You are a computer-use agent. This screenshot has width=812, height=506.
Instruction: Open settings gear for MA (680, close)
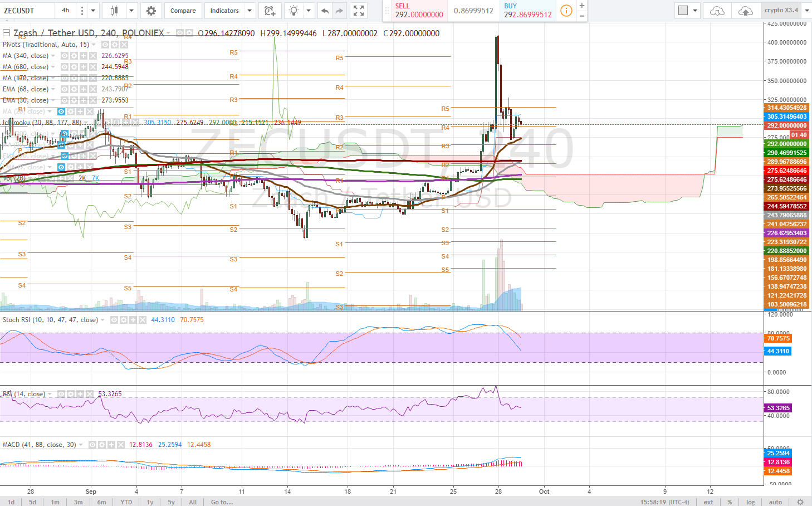pyautogui.click(x=74, y=67)
